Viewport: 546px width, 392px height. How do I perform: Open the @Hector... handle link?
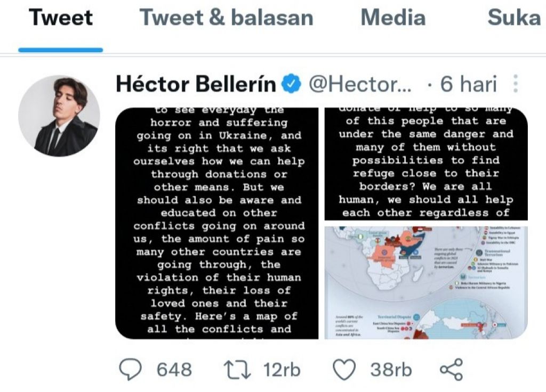tap(360, 84)
